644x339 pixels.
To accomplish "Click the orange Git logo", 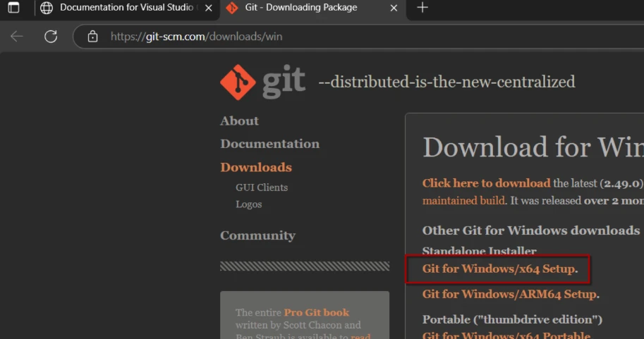I will click(x=237, y=82).
